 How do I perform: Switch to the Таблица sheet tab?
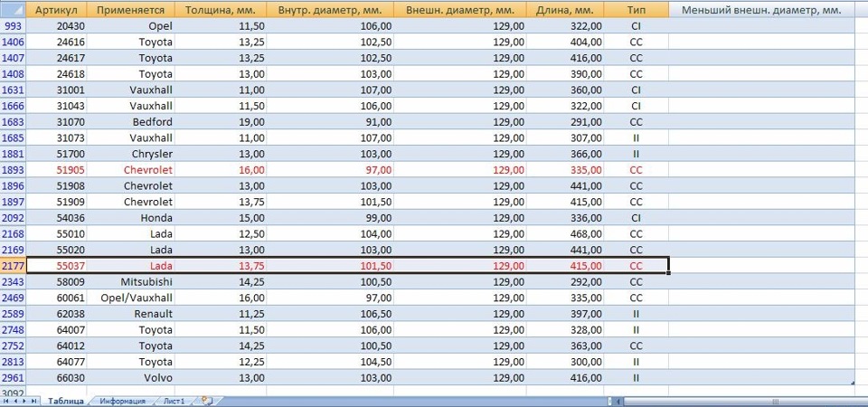coord(66,401)
